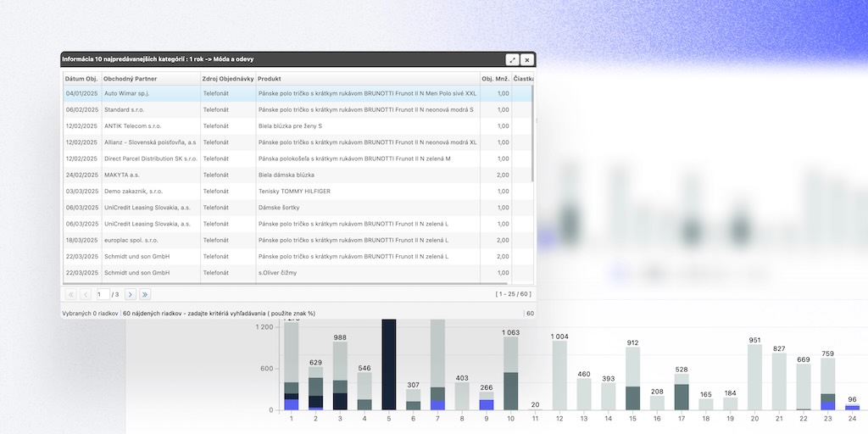
Task: Close the top categories information dialog
Action: pyautogui.click(x=526, y=60)
